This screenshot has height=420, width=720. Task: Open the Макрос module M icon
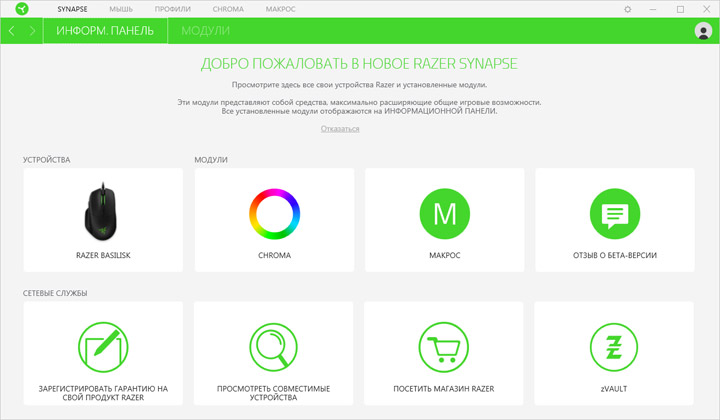(444, 214)
